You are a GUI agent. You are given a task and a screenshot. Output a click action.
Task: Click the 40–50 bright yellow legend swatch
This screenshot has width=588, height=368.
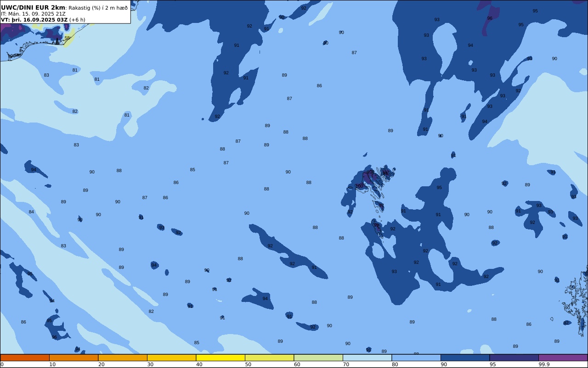pyautogui.click(x=220, y=357)
